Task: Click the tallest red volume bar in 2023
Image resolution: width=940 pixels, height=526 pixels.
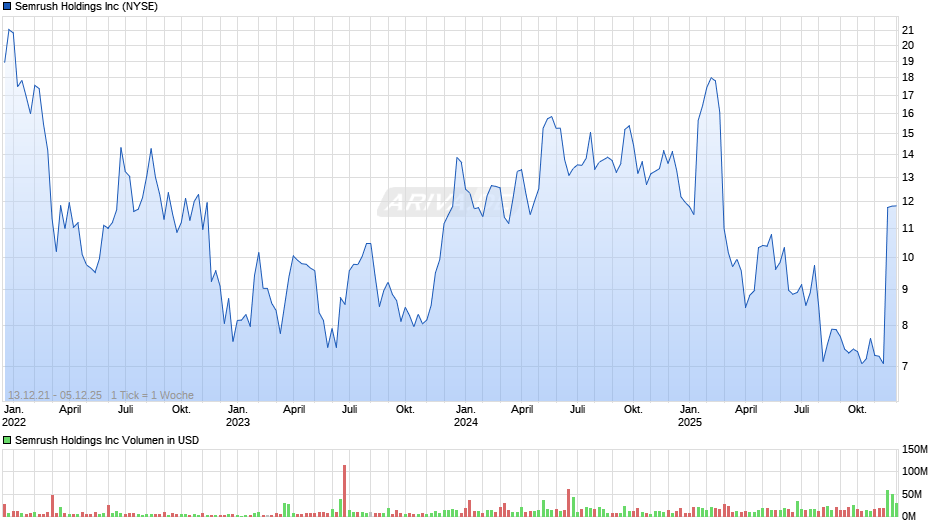Action: (x=345, y=491)
